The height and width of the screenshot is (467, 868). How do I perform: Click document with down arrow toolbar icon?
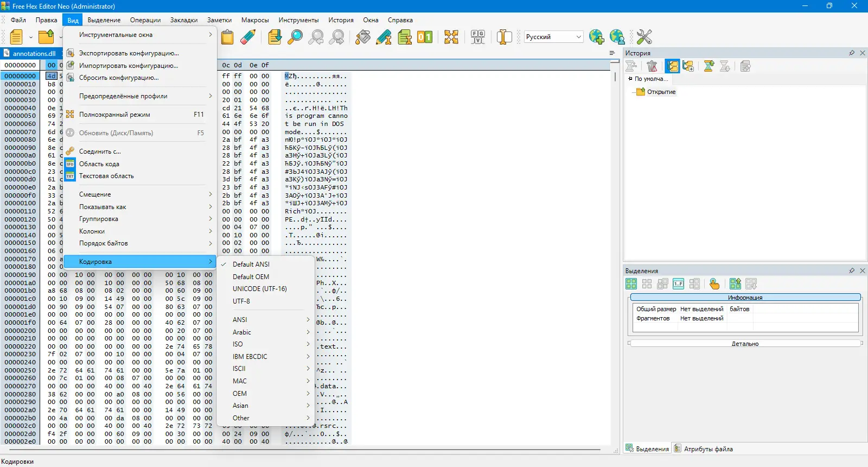point(275,37)
